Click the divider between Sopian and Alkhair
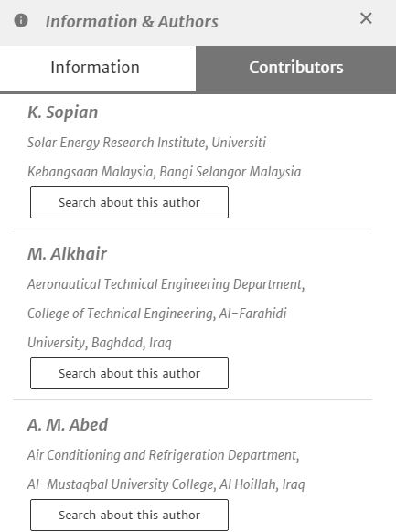396x532 pixels. click(193, 229)
